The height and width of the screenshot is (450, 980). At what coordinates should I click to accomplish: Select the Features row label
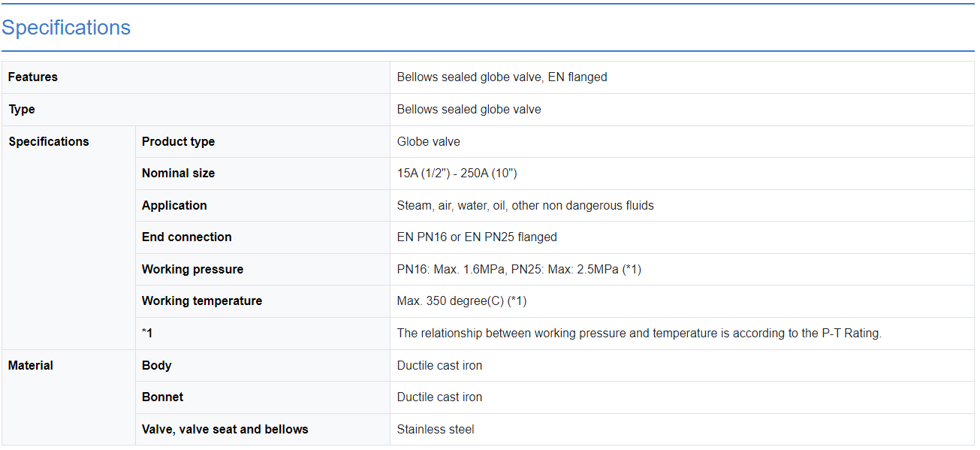(33, 77)
